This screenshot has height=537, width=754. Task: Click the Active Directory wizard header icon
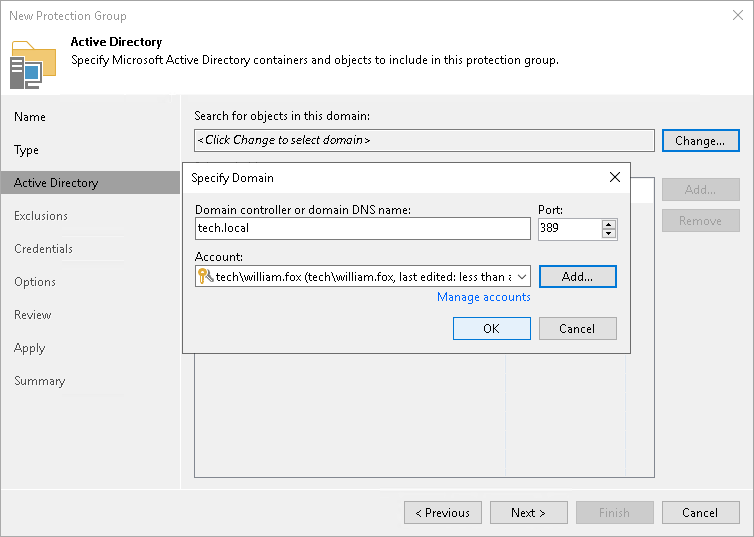(33, 65)
